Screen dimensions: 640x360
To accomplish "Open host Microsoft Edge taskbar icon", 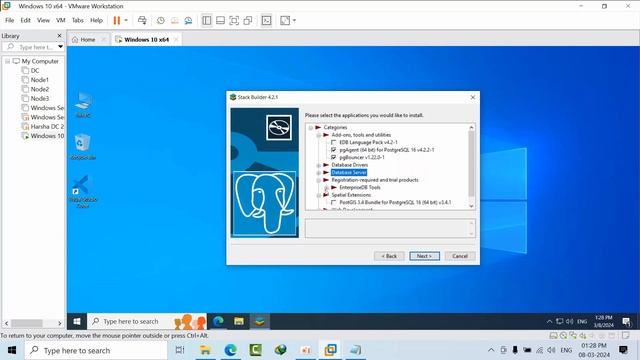I will 230,350.
